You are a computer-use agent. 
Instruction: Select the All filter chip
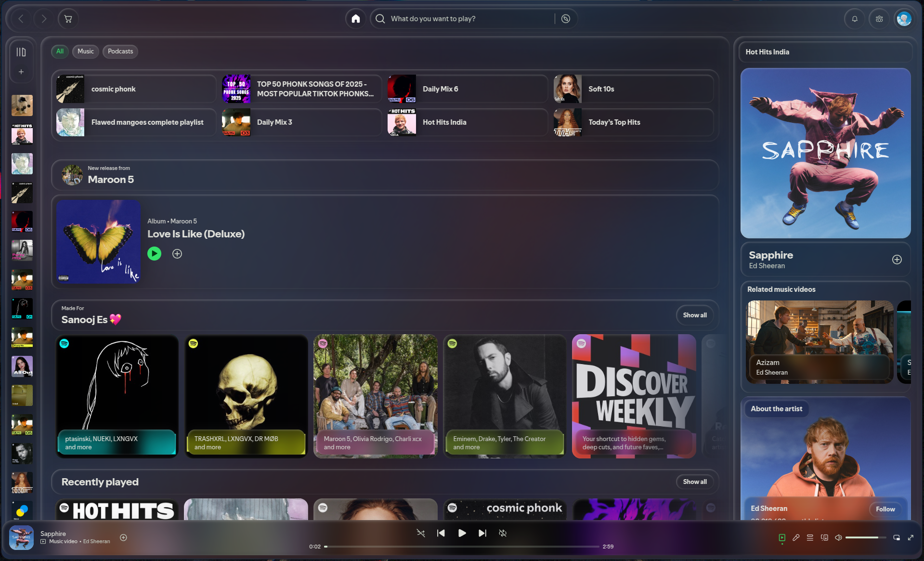(x=60, y=52)
